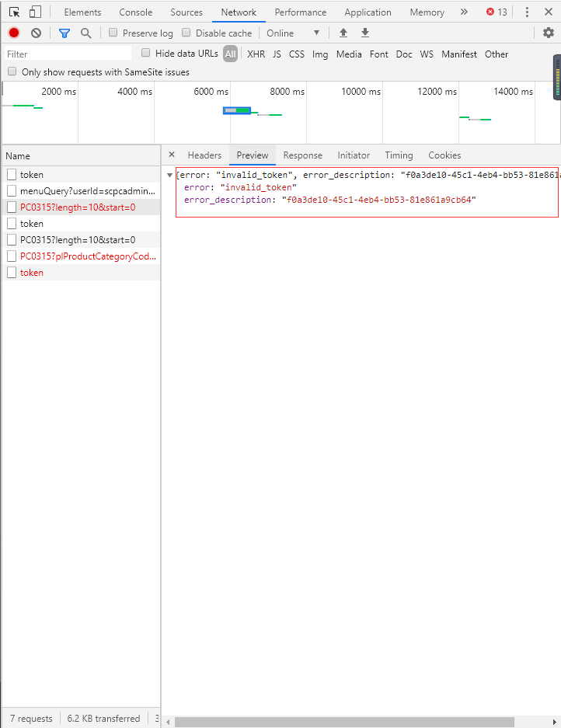Import HAR file with upload arrow
The image size is (561, 728).
(343, 33)
